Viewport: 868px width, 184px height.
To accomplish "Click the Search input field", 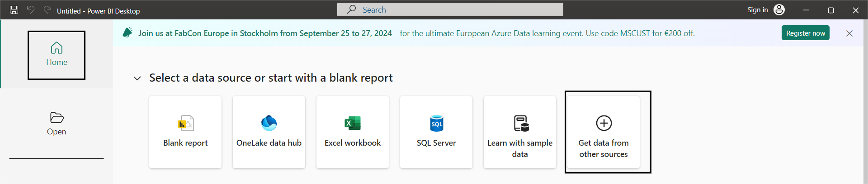I will click(450, 9).
